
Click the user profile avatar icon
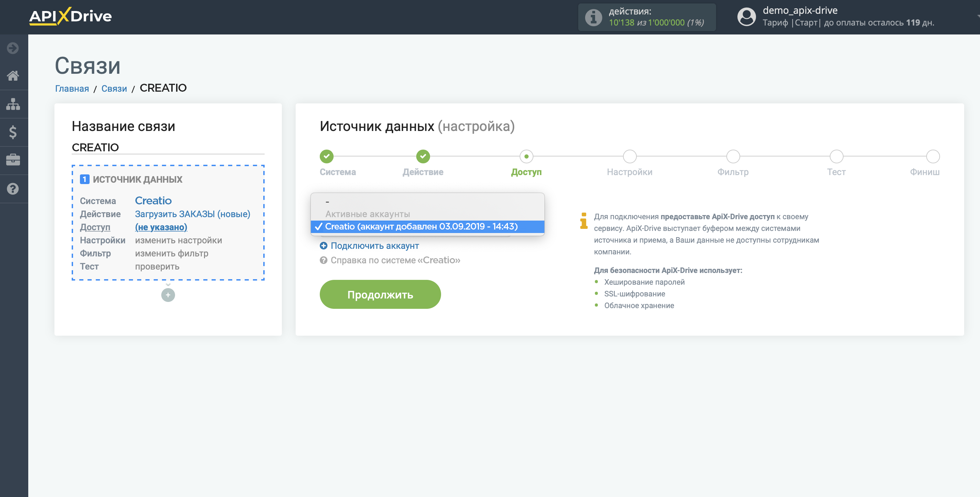746,17
